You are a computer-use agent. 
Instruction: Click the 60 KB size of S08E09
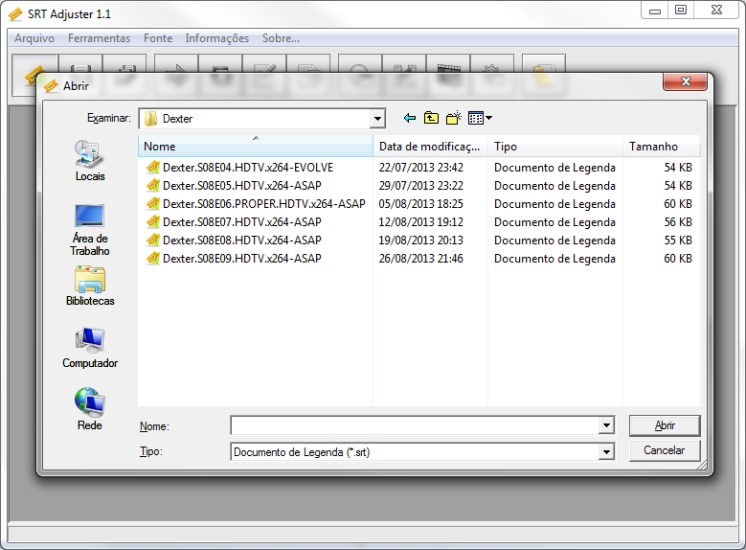678,258
